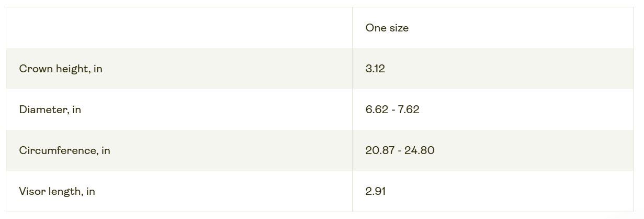Click the "in" unit after Circumference
Viewport: 644px width, 219px height.
tap(106, 150)
